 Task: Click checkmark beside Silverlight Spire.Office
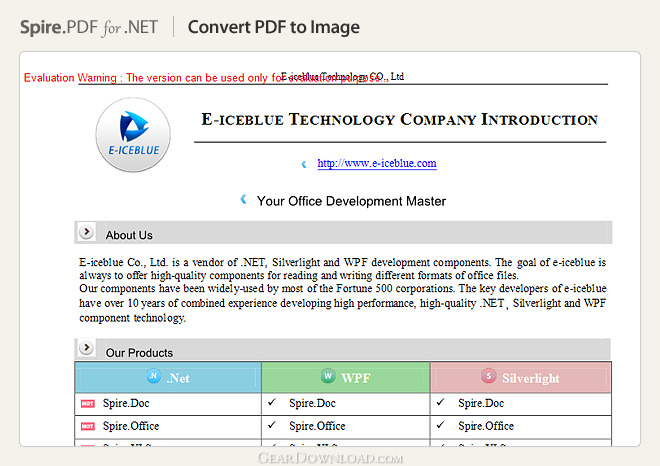click(x=440, y=425)
